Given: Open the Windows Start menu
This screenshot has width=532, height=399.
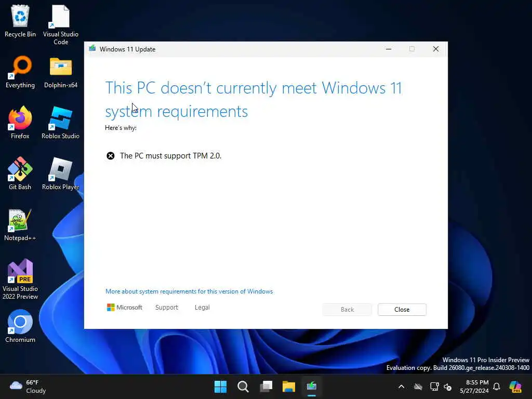Looking at the screenshot, I should tap(220, 387).
